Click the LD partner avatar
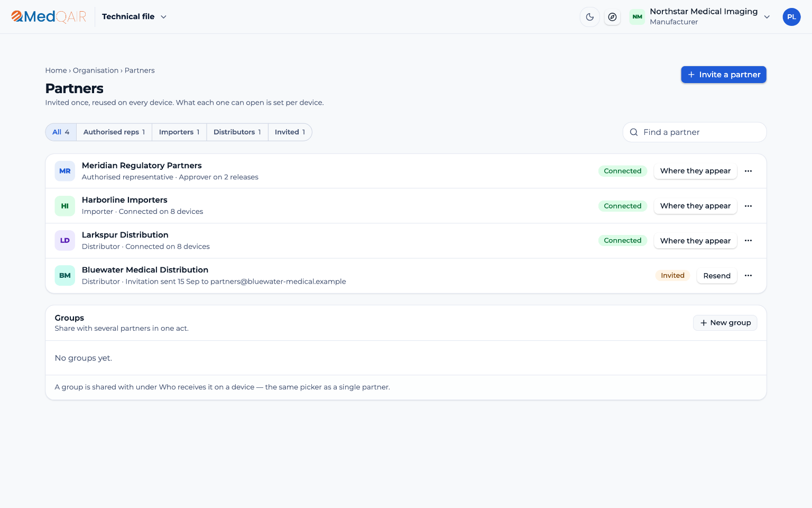This screenshot has width=812, height=508. coord(65,241)
